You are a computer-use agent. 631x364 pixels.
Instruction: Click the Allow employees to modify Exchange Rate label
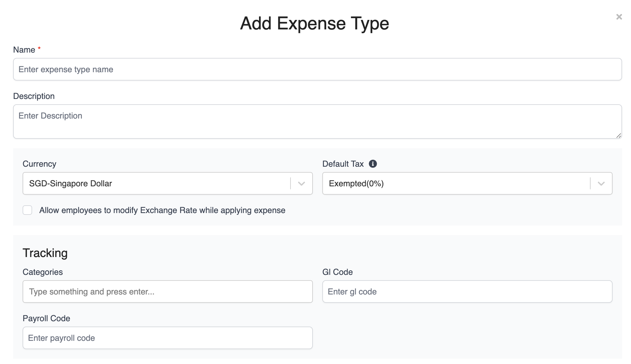[162, 210]
